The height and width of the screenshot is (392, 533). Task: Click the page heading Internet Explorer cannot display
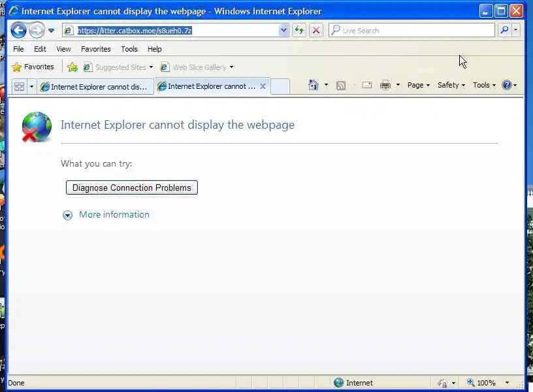click(x=178, y=125)
